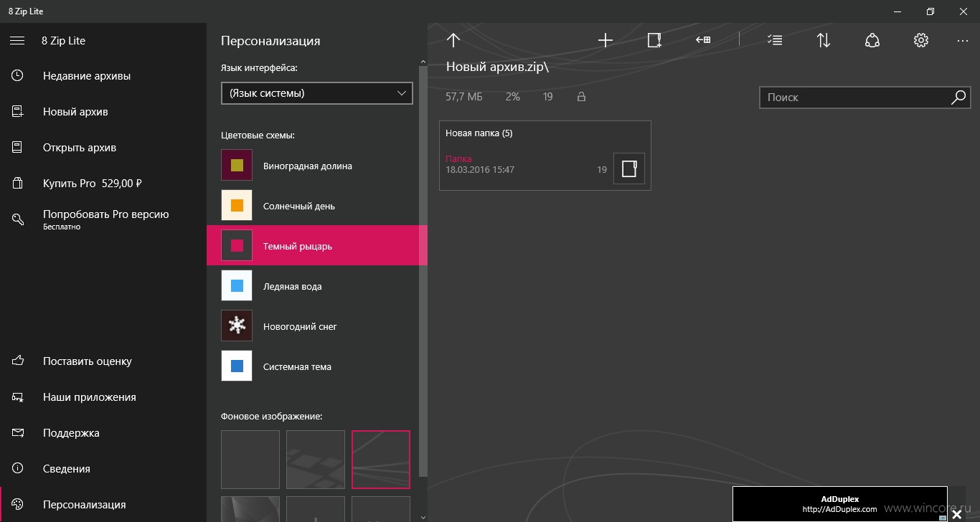Select the curved lines background thumbnail
Viewport: 980px width, 522px height.
coord(381,460)
